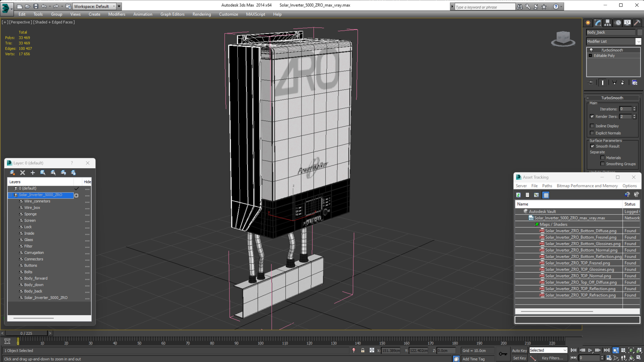Click the Play animation button
The height and width of the screenshot is (362, 644).
tap(590, 350)
